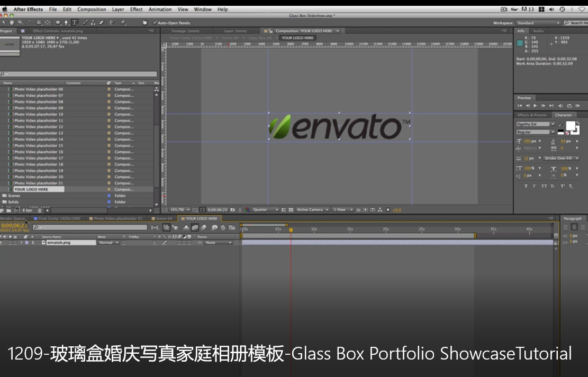Select the Selection arrow tool
The width and height of the screenshot is (588, 377).
pos(4,23)
